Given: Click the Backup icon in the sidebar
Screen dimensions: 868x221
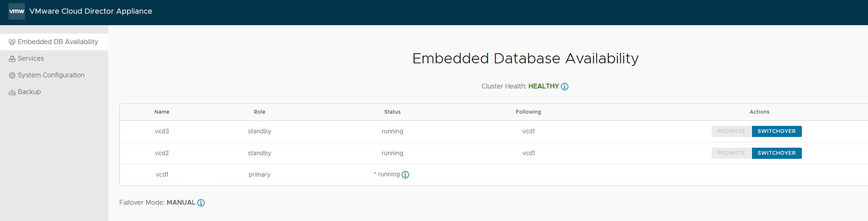Looking at the screenshot, I should tap(12, 92).
